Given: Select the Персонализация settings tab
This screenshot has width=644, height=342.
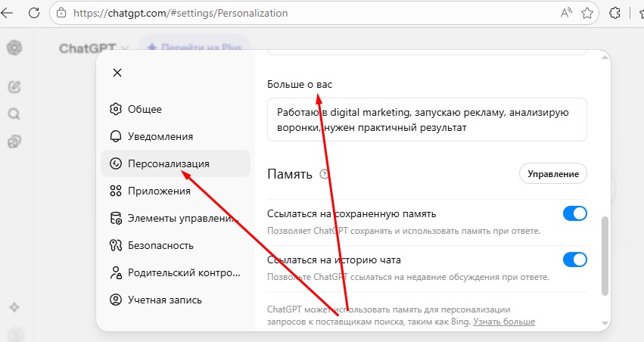Looking at the screenshot, I should click(176, 163).
